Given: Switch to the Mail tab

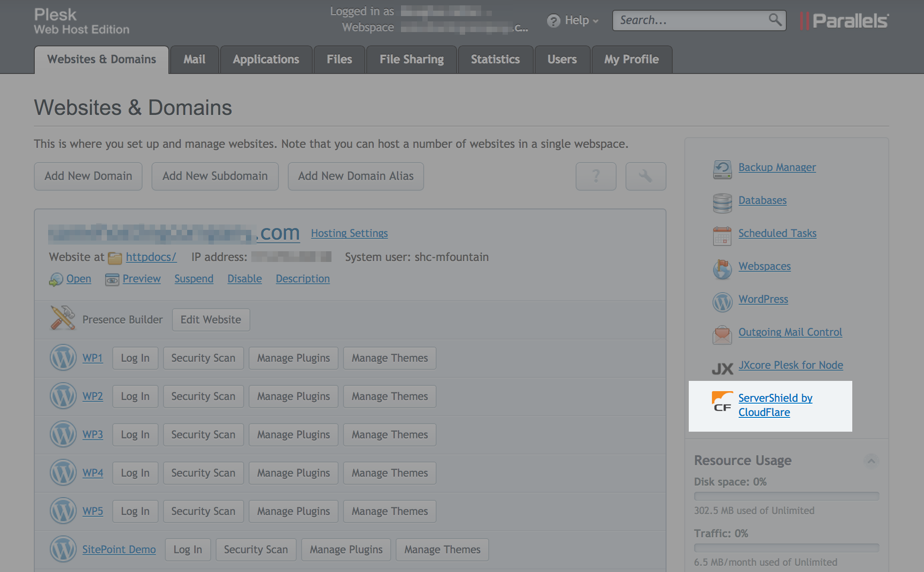Looking at the screenshot, I should [x=194, y=60].
